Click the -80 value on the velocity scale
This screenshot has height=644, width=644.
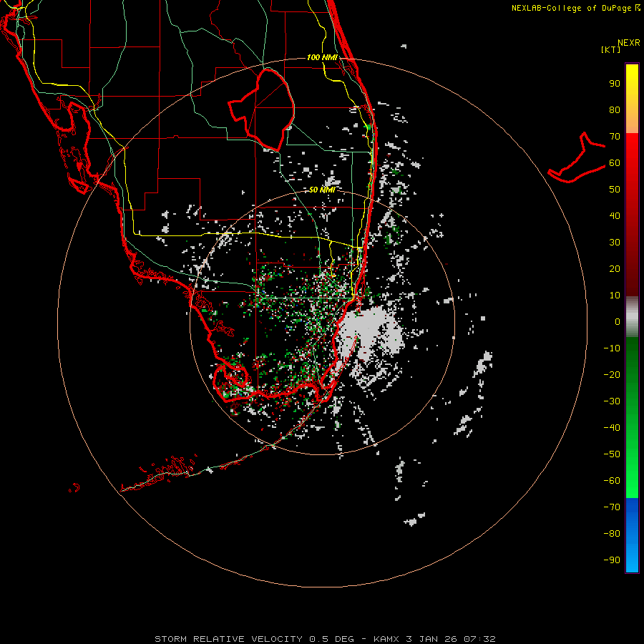click(x=612, y=534)
